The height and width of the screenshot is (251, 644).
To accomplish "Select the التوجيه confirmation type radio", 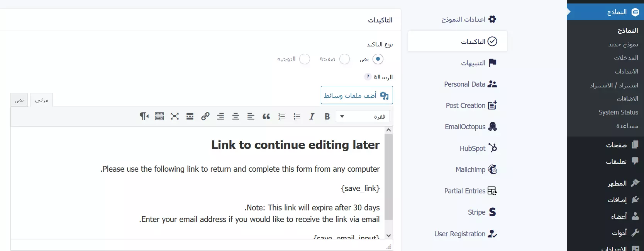I will click(305, 59).
